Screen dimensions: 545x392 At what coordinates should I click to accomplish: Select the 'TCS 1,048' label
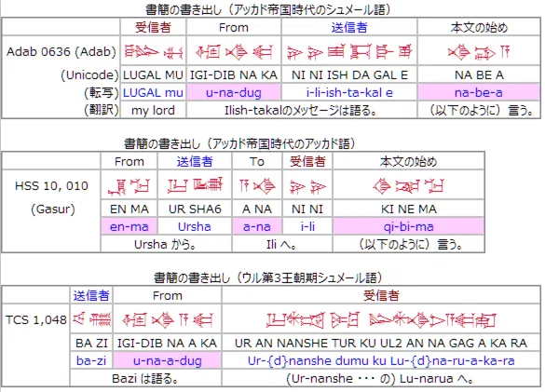pyautogui.click(x=35, y=319)
